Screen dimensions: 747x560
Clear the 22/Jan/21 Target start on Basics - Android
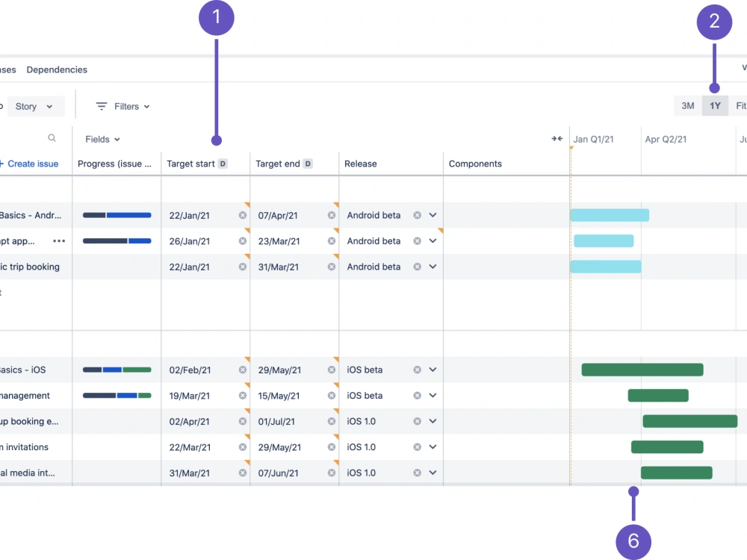tap(242, 215)
